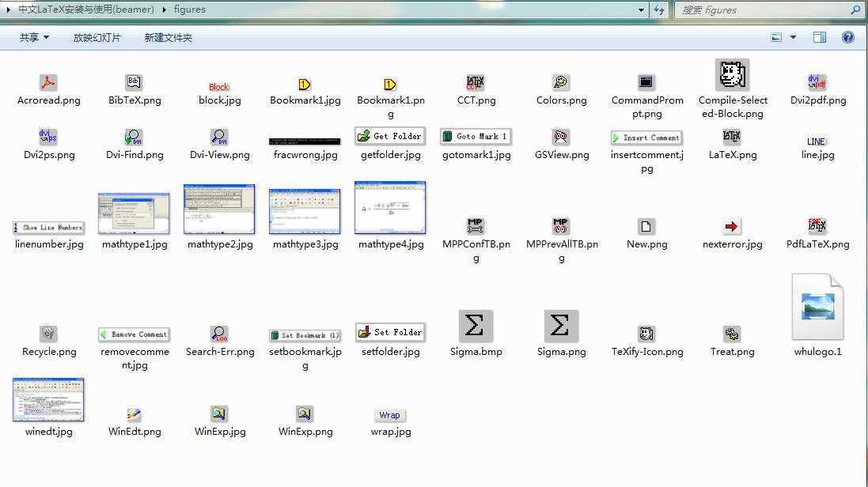Expand the figures breadcrumb arrow
The image size is (868, 487).
coord(164,9)
